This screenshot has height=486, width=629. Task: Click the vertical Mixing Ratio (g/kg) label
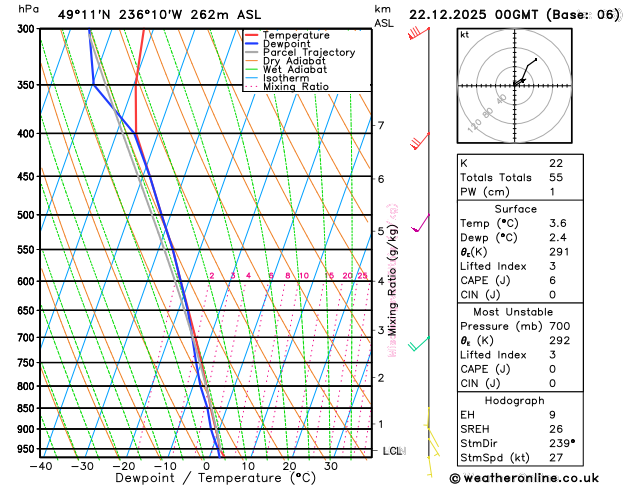393,280
